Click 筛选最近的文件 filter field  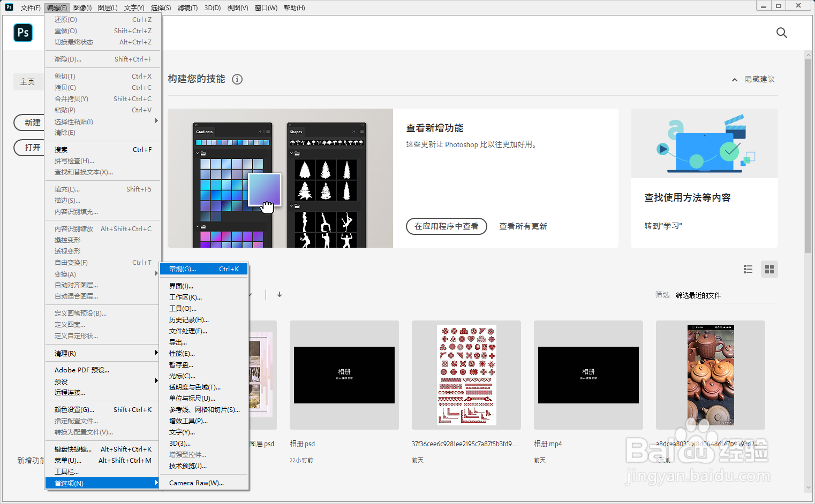pyautogui.click(x=727, y=295)
